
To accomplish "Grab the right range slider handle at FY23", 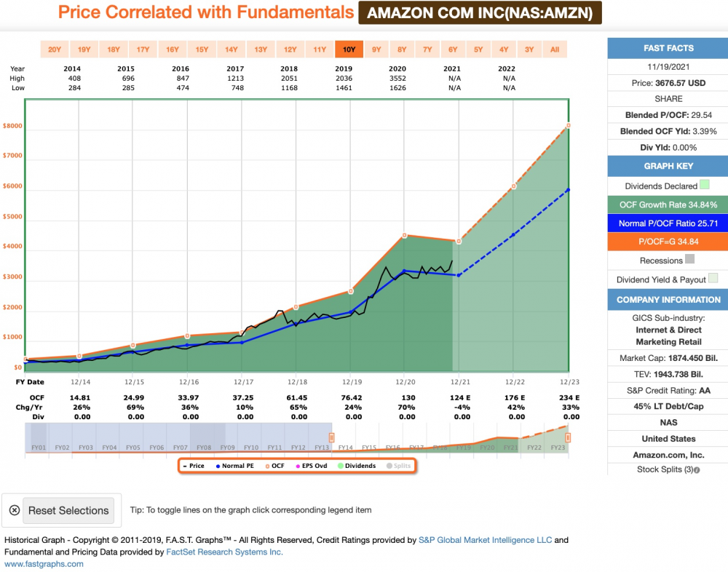I will click(568, 438).
